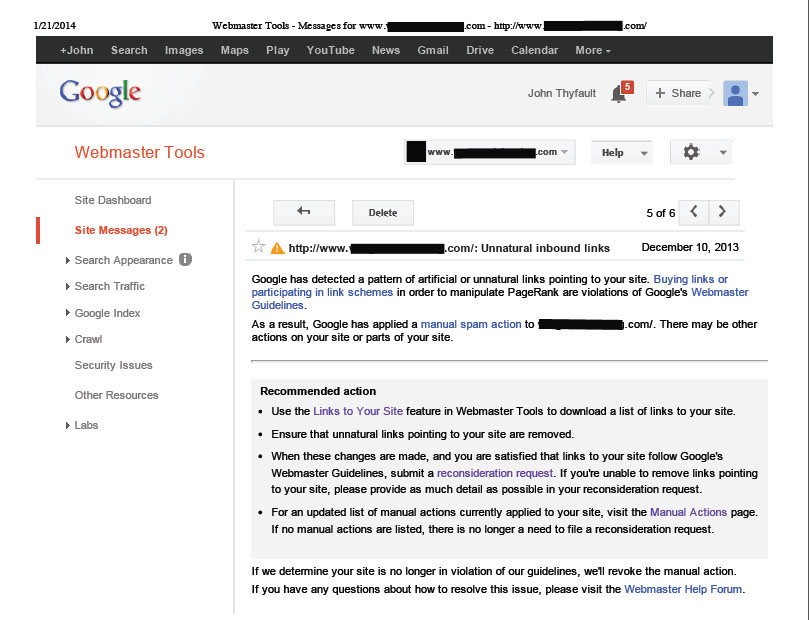809x620 pixels.
Task: Click the plus Share button
Action: point(678,93)
